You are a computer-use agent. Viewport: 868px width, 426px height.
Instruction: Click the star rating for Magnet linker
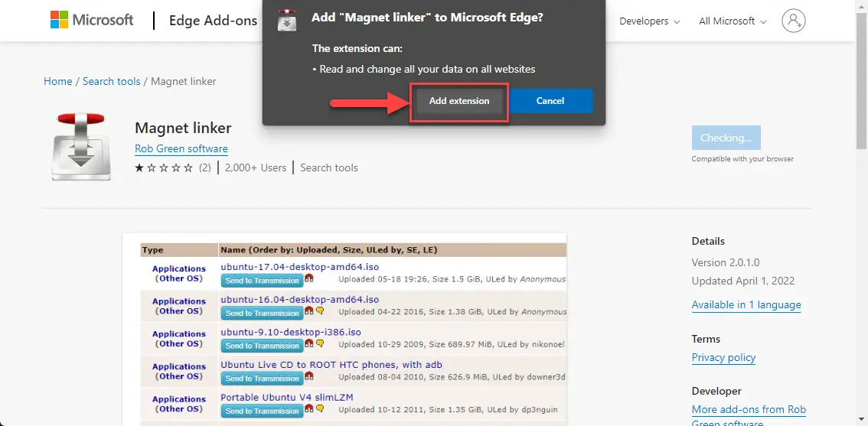pos(164,167)
